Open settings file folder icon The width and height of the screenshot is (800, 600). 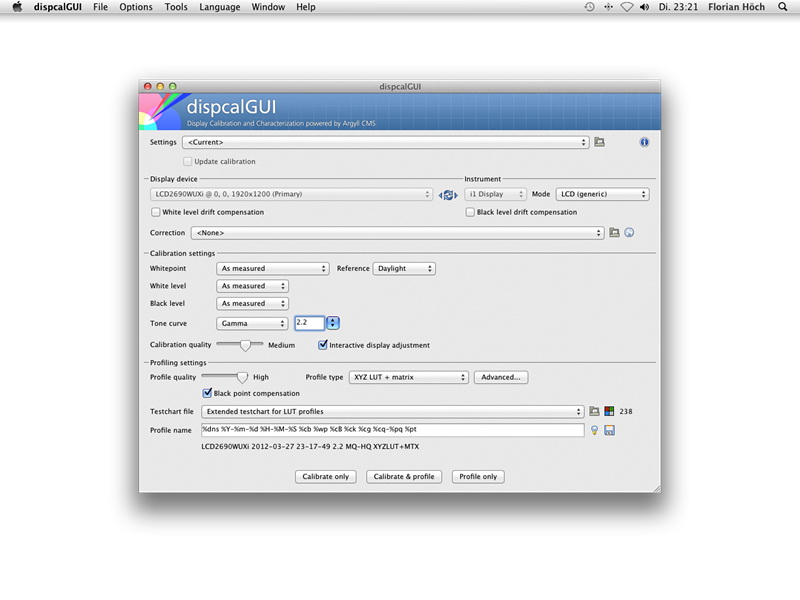coord(599,142)
